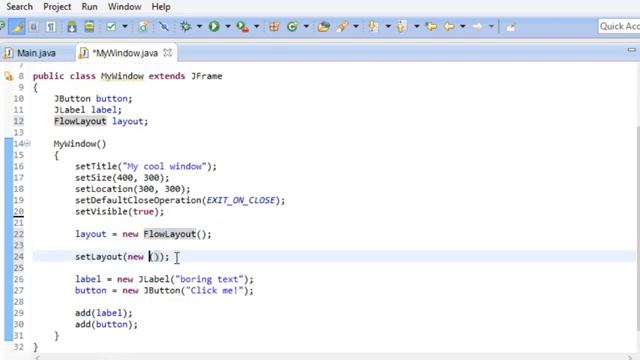Image resolution: width=640 pixels, height=360 pixels.
Task: Open the Run configurations dropdown arrow
Action: point(228,27)
